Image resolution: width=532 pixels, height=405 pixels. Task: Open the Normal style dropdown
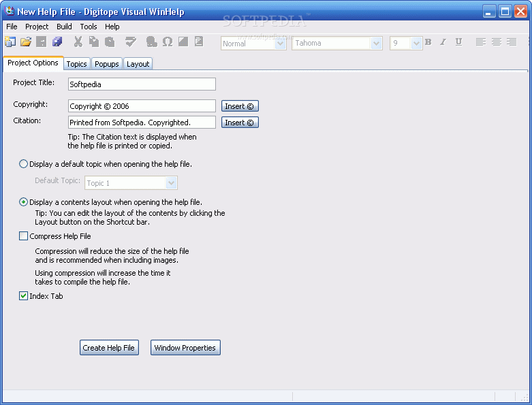point(280,44)
